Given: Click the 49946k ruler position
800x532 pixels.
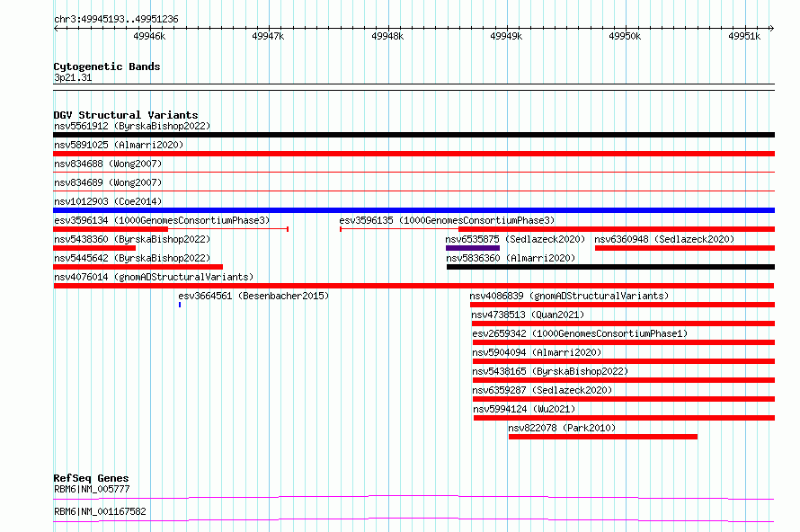Looking at the screenshot, I should (x=149, y=36).
